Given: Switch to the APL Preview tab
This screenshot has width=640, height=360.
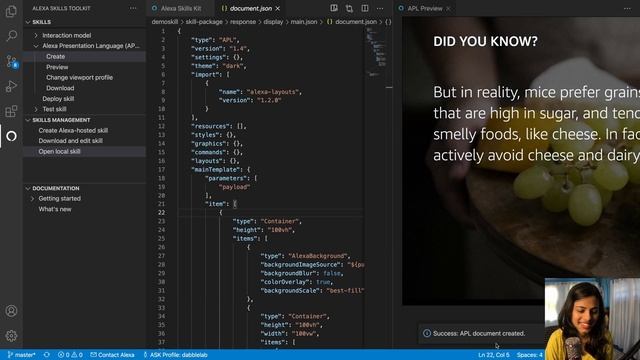Looking at the screenshot, I should [424, 8].
